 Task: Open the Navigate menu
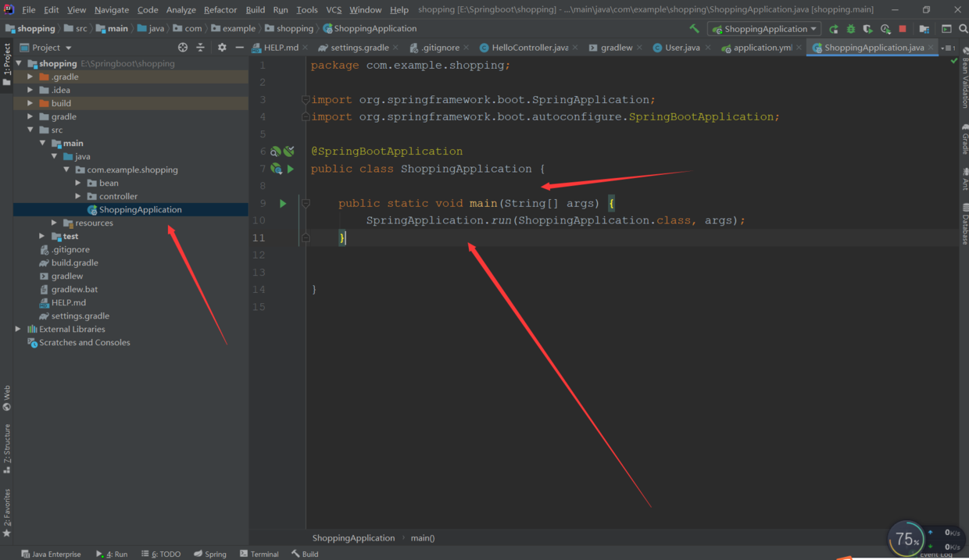(112, 9)
